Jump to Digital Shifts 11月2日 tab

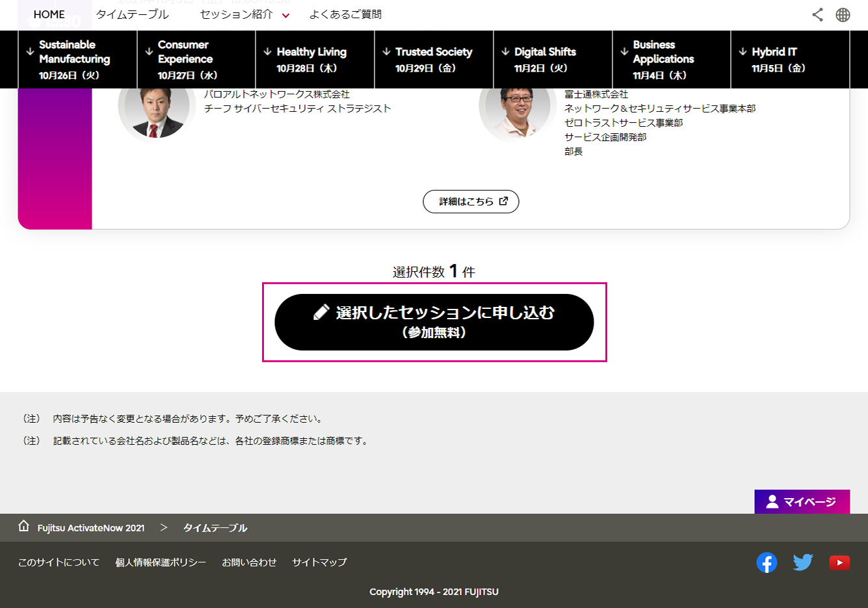click(553, 59)
